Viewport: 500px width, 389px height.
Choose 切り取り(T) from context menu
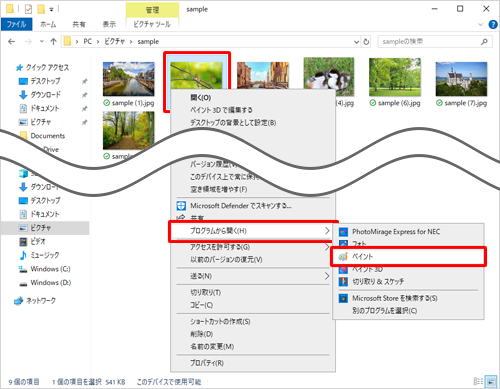(253, 293)
